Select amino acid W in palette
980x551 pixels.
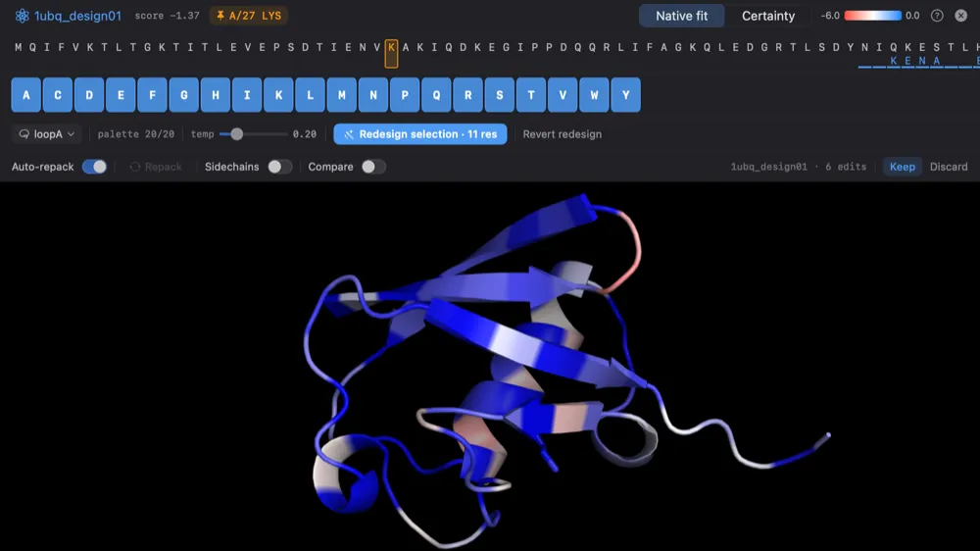click(595, 95)
